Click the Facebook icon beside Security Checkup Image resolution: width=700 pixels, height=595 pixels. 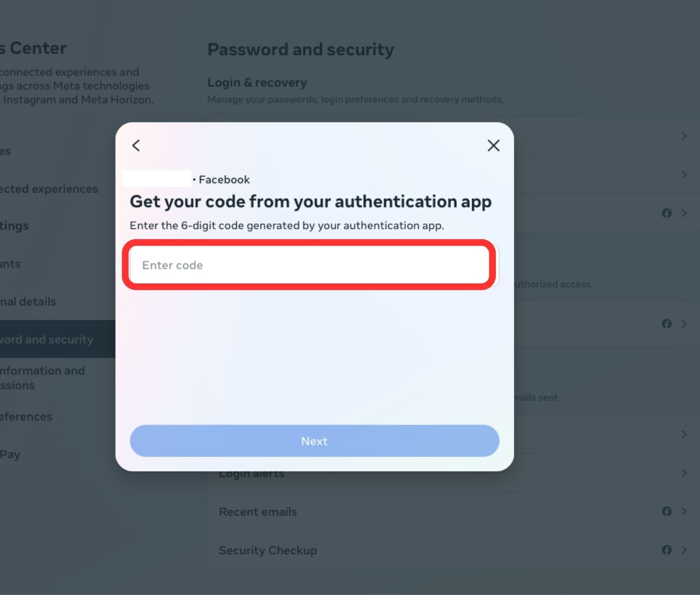666,550
